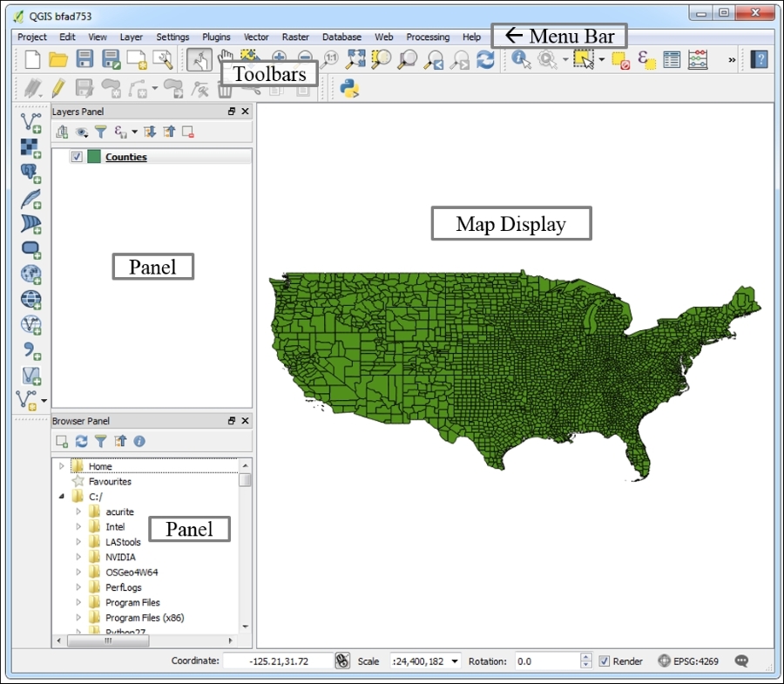Screen dimensions: 784x684
Task: Click Add Raster Layer icon
Action: coord(30,148)
